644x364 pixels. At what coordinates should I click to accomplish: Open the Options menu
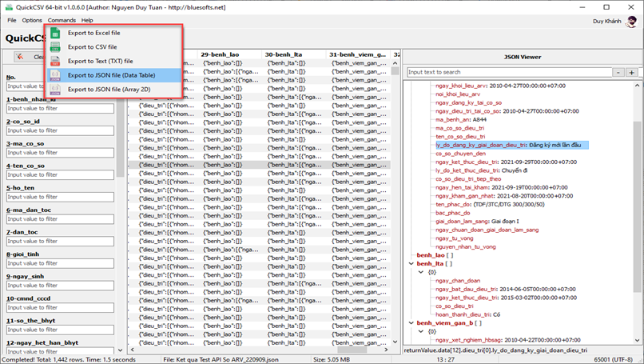pos(32,20)
